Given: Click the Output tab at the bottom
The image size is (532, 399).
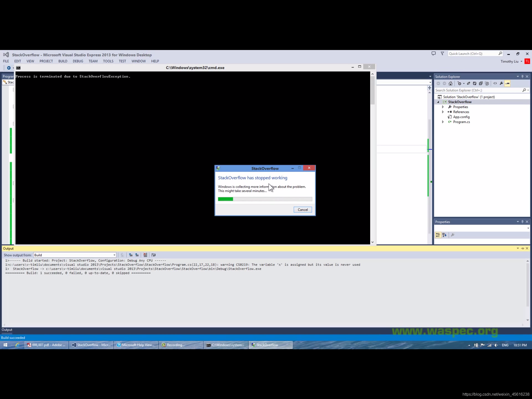Looking at the screenshot, I should 7,330.
